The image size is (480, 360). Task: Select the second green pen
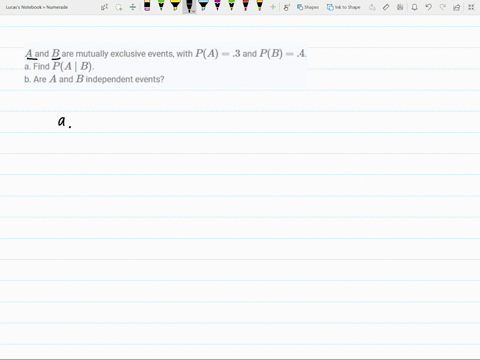click(x=231, y=6)
